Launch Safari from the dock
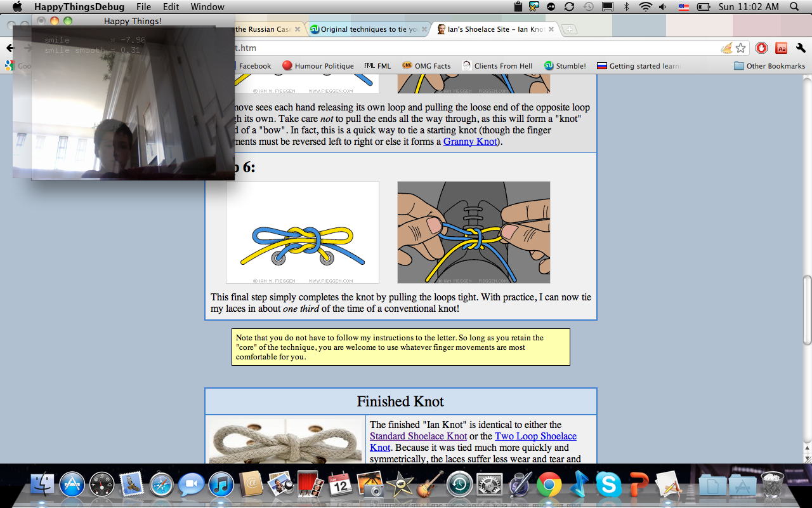The width and height of the screenshot is (812, 508). [162, 485]
